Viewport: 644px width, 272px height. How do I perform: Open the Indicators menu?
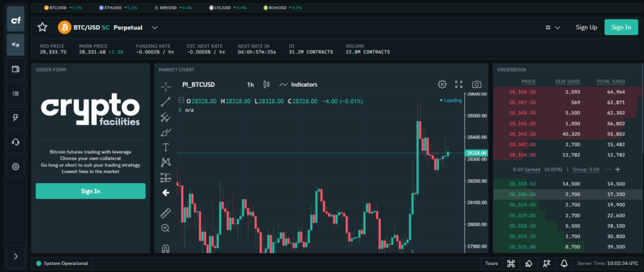(298, 85)
